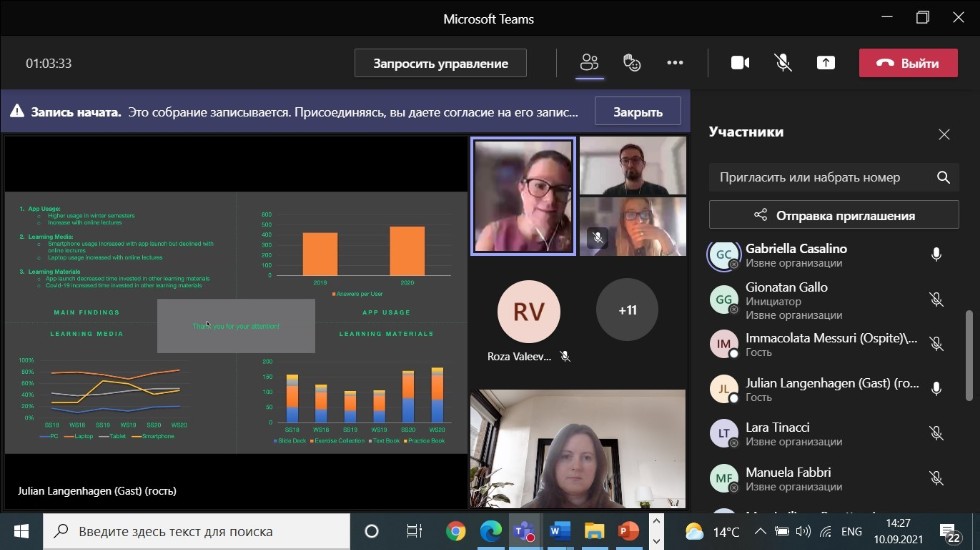Click the Запросить управление button
Image resolution: width=980 pixels, height=550 pixels.
[x=441, y=63]
